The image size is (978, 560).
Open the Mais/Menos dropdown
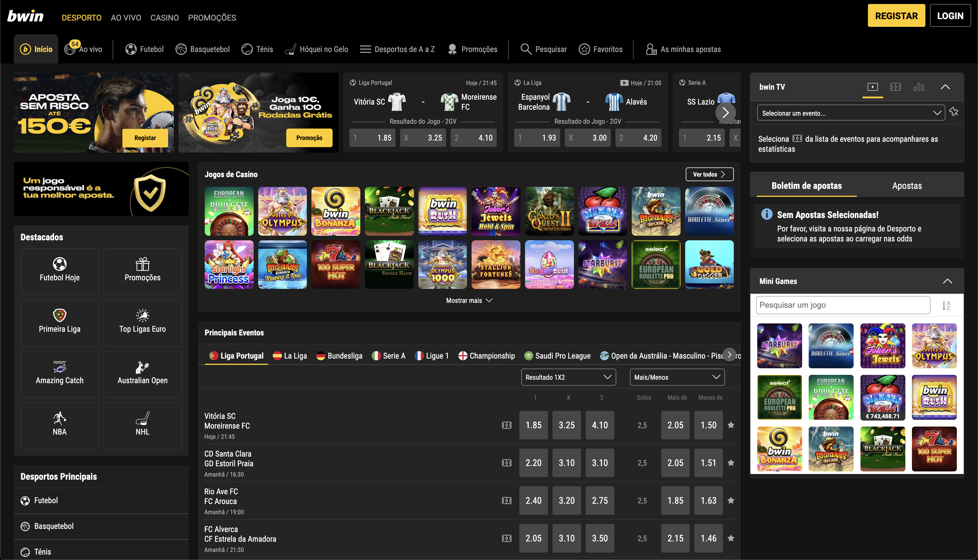(677, 377)
